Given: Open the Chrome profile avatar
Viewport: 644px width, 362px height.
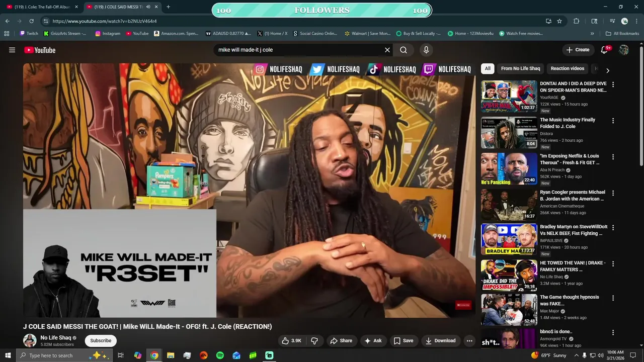Looking at the screenshot, I should [x=624, y=21].
